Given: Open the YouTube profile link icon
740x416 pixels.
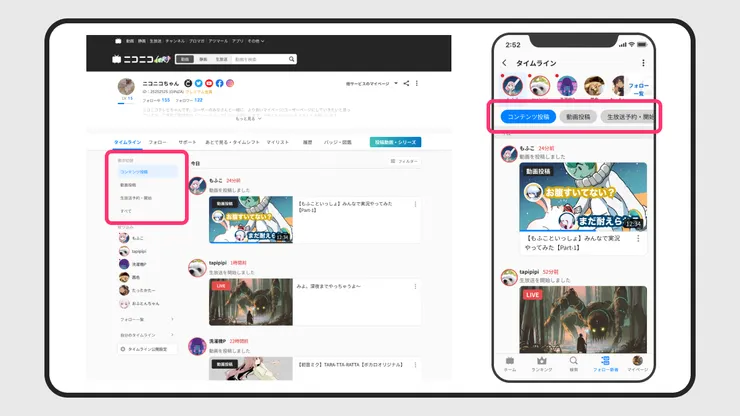Looking at the screenshot, I should tap(209, 83).
